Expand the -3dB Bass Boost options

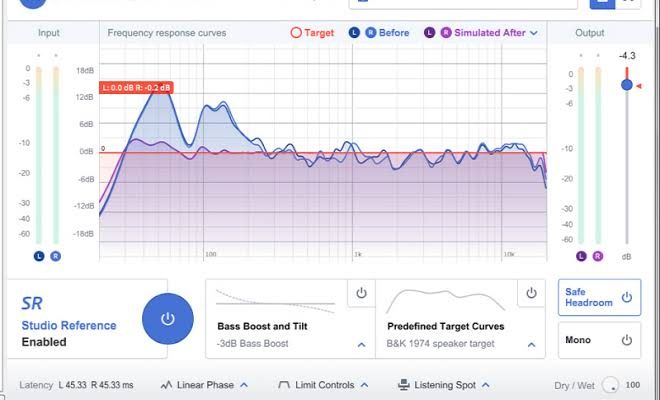click(x=360, y=345)
